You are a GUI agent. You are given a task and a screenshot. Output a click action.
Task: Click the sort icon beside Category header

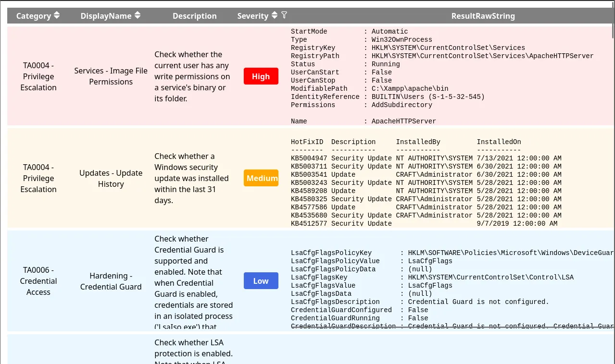[x=57, y=15]
